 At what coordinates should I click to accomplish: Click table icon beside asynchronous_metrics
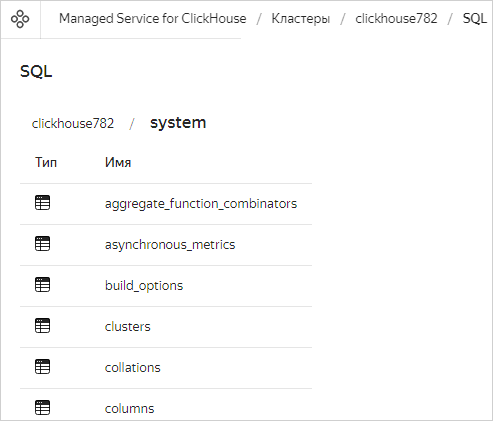42,244
